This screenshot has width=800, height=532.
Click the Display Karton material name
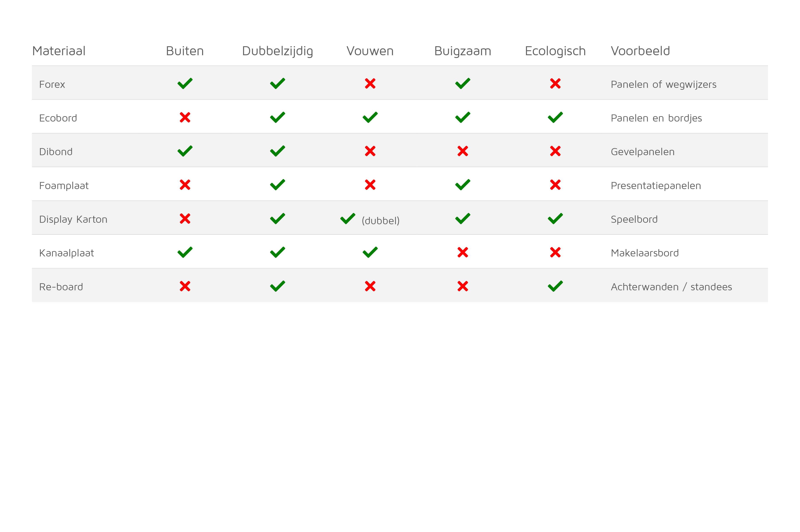73,220
